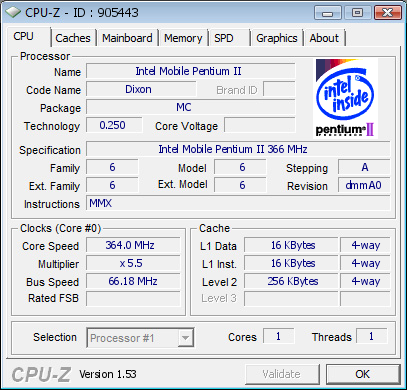
Task: Click the Core Speed value 364.0 MHz
Action: click(x=133, y=245)
